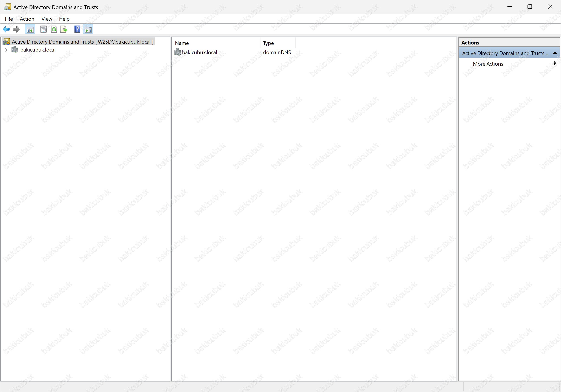Viewport: 561px width, 392px height.
Task: Expand the bakicubuk.local tree node chevron
Action: click(x=6, y=50)
